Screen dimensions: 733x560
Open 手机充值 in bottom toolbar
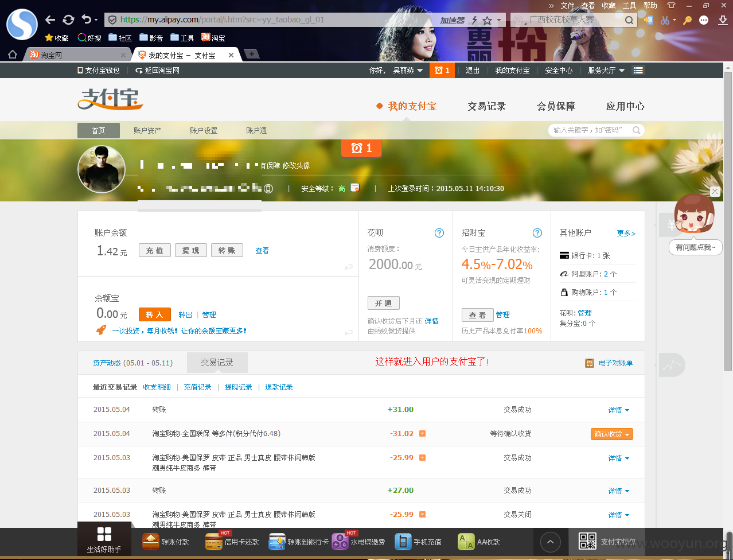tap(418, 542)
